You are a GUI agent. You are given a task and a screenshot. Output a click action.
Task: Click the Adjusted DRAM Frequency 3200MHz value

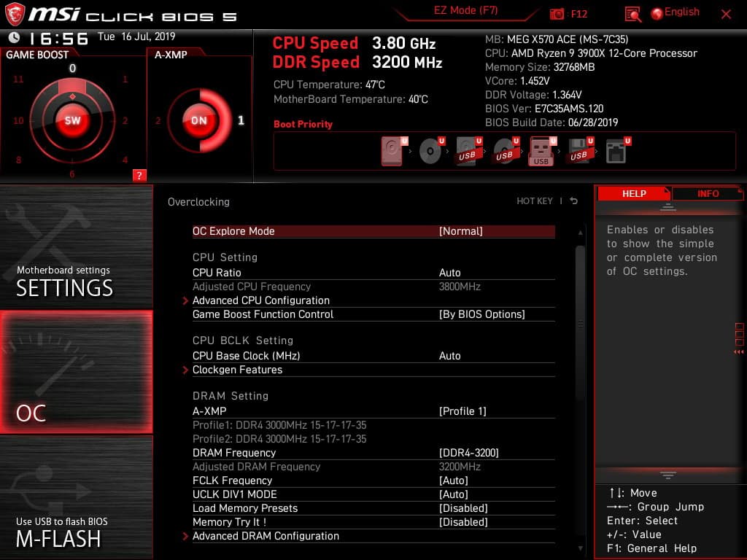point(460,467)
